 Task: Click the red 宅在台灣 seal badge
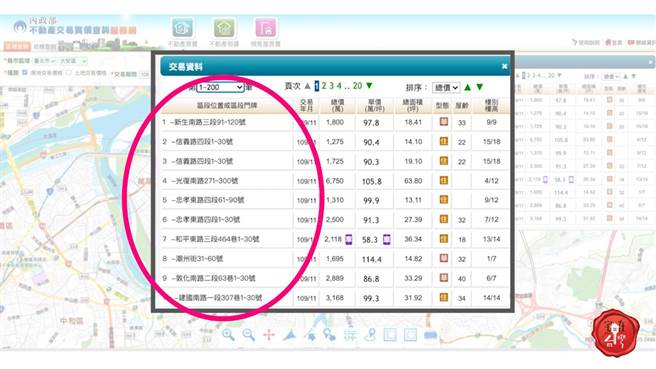pos(615,333)
